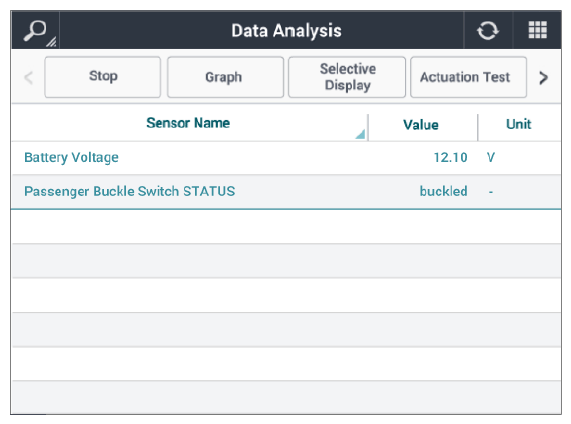The height and width of the screenshot is (424, 571).
Task: Select the Battery Voltage row
Action: tap(286, 158)
